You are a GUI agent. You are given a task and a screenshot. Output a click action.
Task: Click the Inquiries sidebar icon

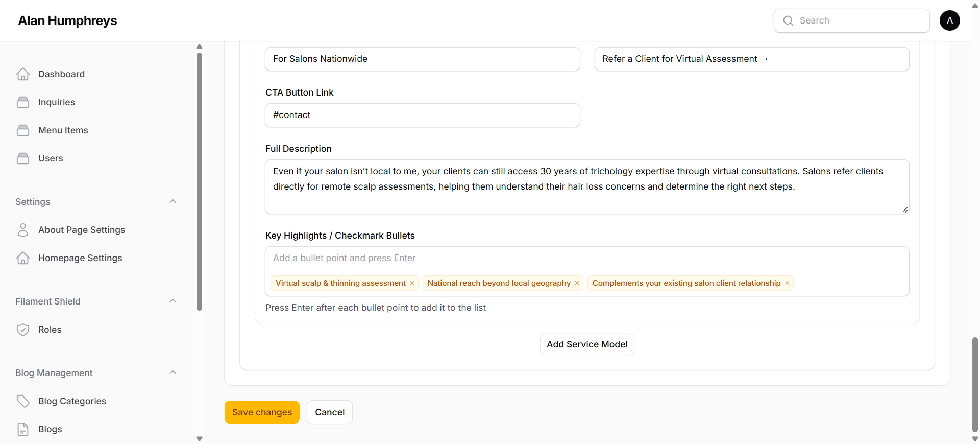23,102
